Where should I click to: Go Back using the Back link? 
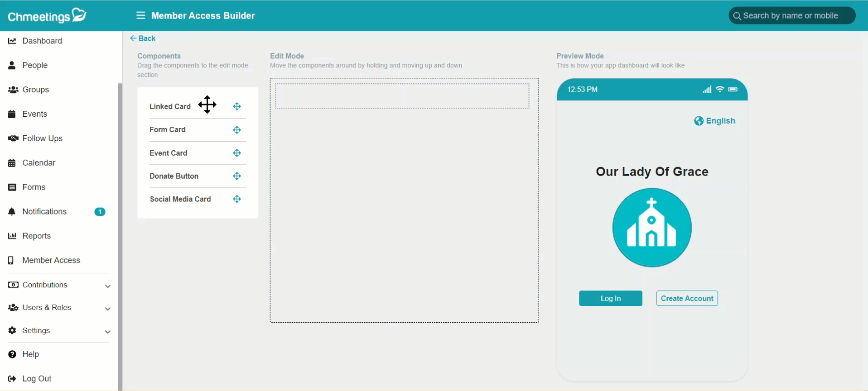[x=143, y=38]
